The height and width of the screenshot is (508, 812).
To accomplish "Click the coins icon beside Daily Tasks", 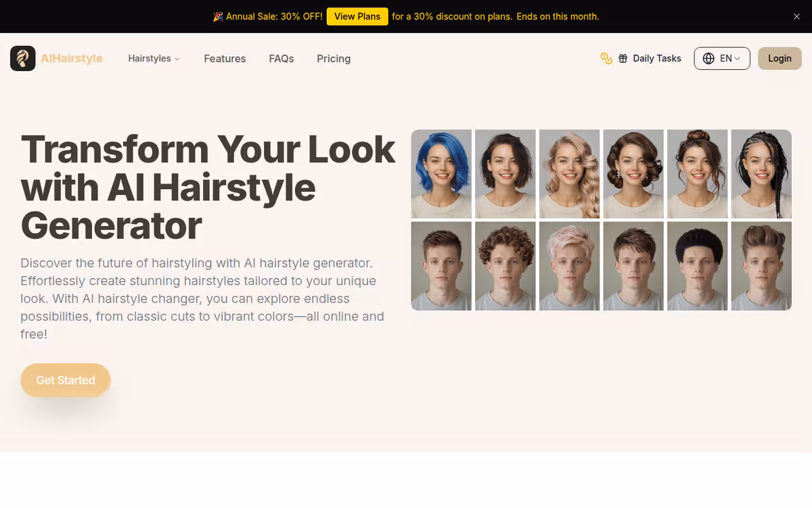I will (x=606, y=58).
